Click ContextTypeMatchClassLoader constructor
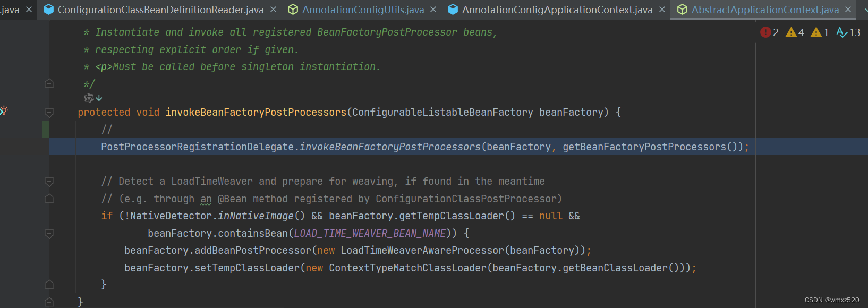868x308 pixels. (408, 268)
